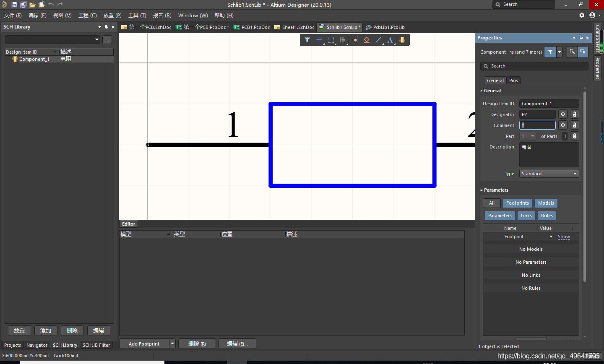Click the Add Component Part icon in the active bar
Image resolution: width=604 pixels, height=364 pixels.
click(402, 40)
